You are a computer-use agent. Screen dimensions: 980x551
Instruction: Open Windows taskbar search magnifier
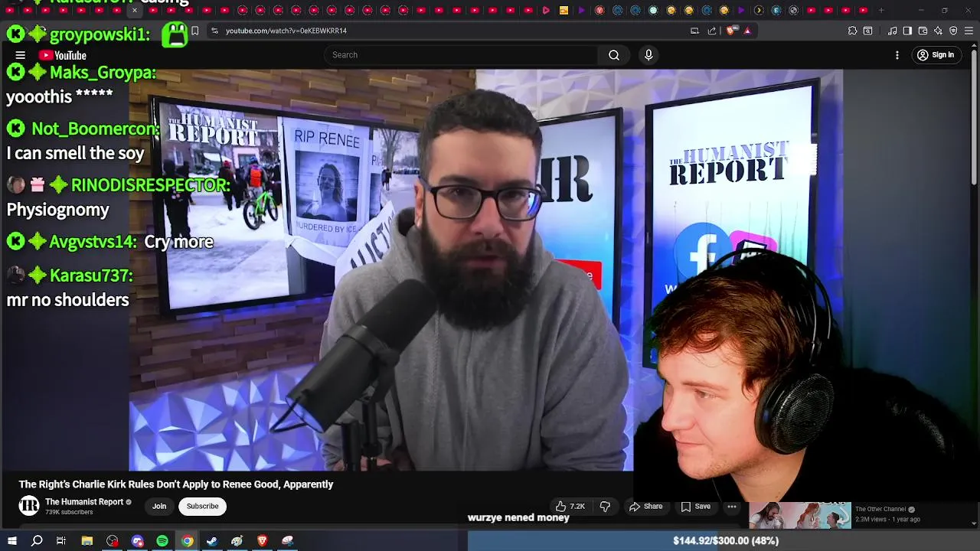tap(37, 541)
